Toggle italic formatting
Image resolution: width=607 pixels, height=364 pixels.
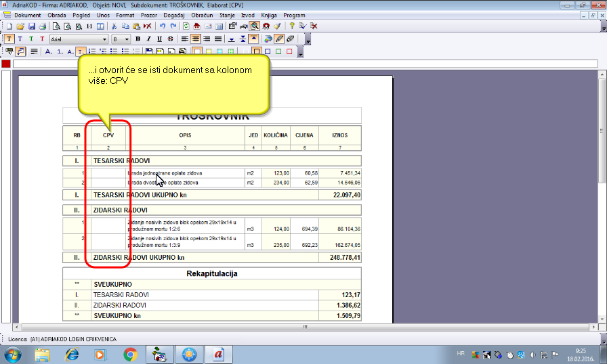click(x=148, y=39)
